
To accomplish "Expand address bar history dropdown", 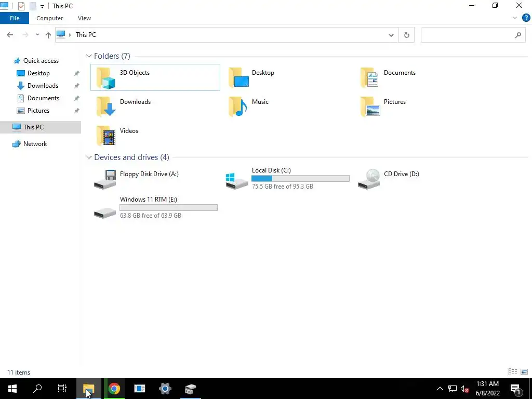I will (391, 35).
